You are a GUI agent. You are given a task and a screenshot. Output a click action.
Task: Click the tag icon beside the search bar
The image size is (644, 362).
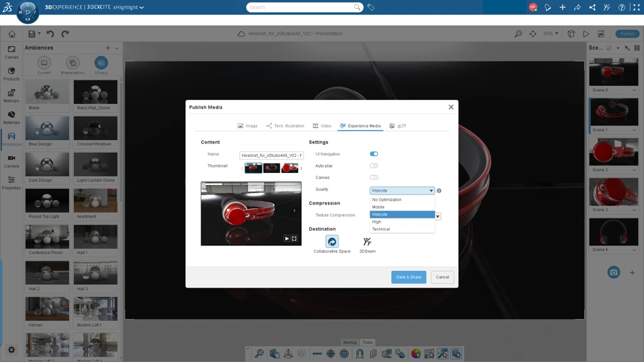(371, 7)
